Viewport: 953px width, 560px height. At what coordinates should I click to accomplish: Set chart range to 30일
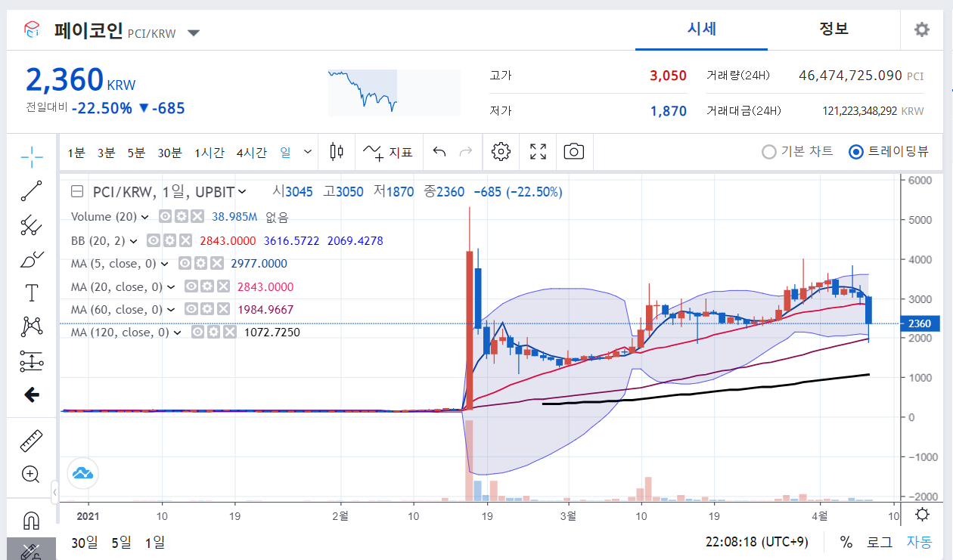[x=85, y=542]
